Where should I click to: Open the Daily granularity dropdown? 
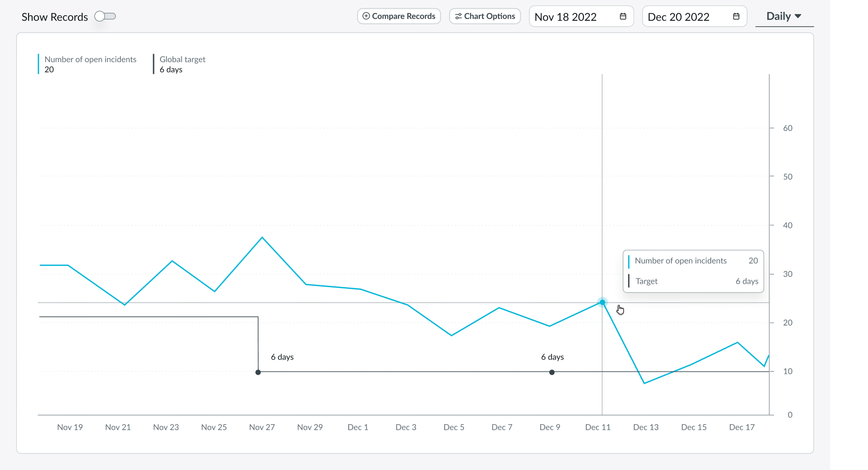[784, 16]
